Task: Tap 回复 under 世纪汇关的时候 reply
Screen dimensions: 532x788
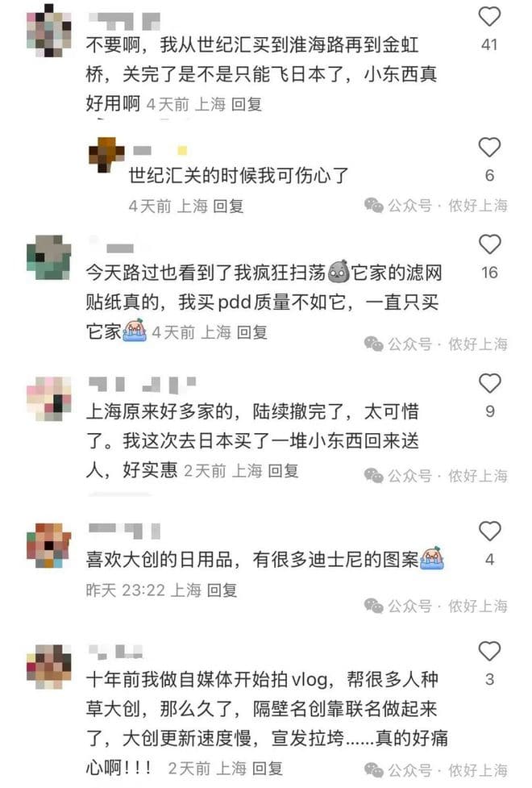Action: 229,206
